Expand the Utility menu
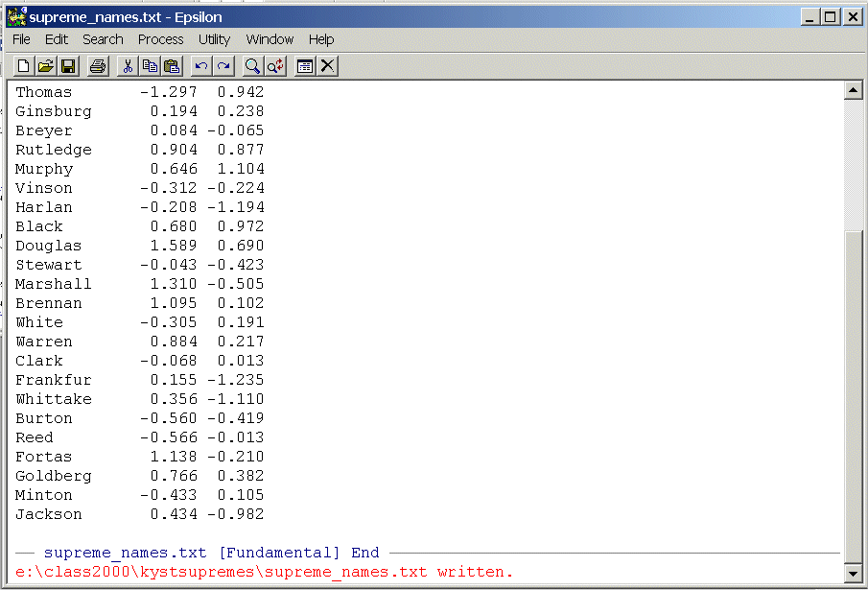868x590 pixels. [214, 39]
